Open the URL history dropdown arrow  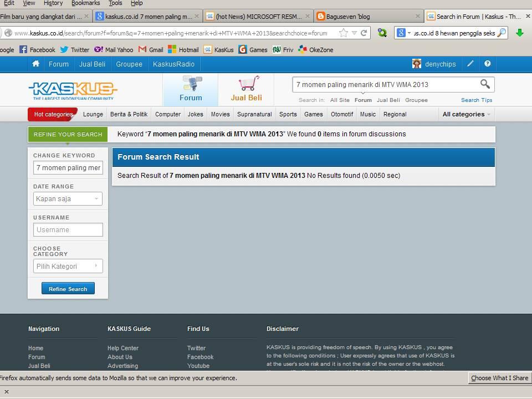pos(354,33)
